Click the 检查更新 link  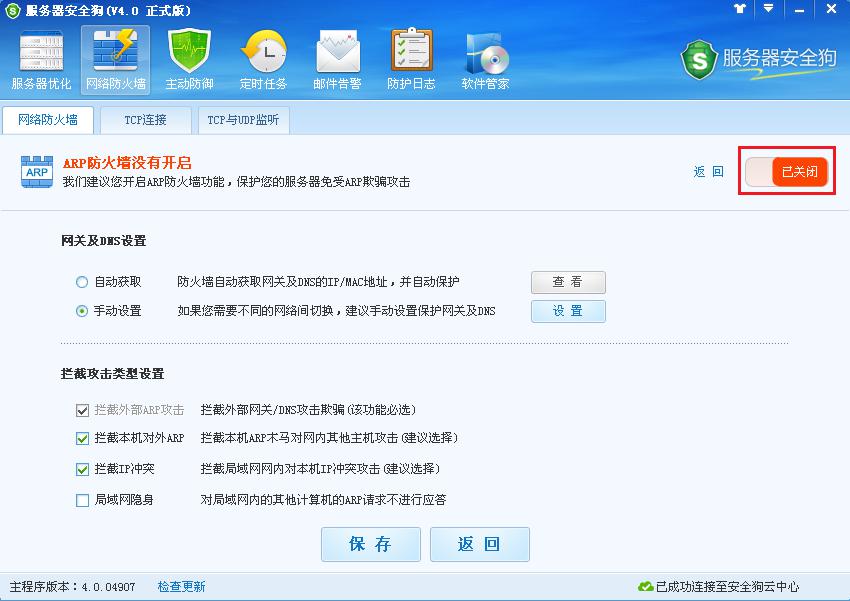coord(180,588)
